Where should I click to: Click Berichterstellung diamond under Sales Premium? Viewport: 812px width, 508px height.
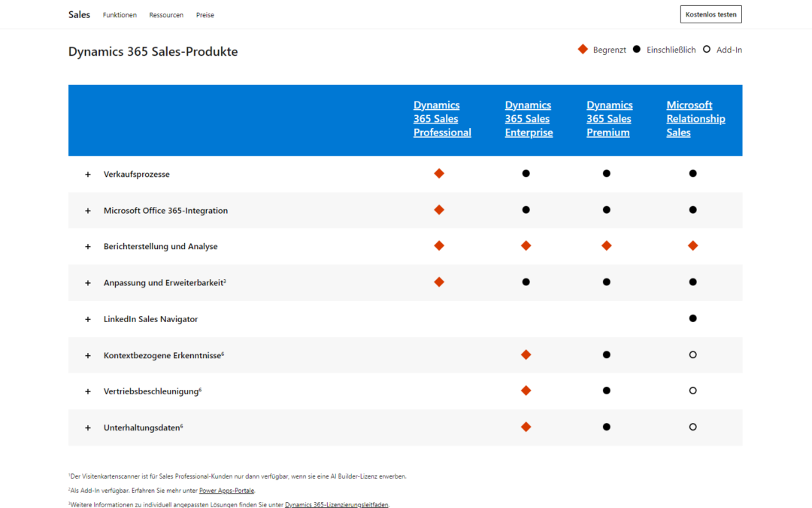click(607, 245)
